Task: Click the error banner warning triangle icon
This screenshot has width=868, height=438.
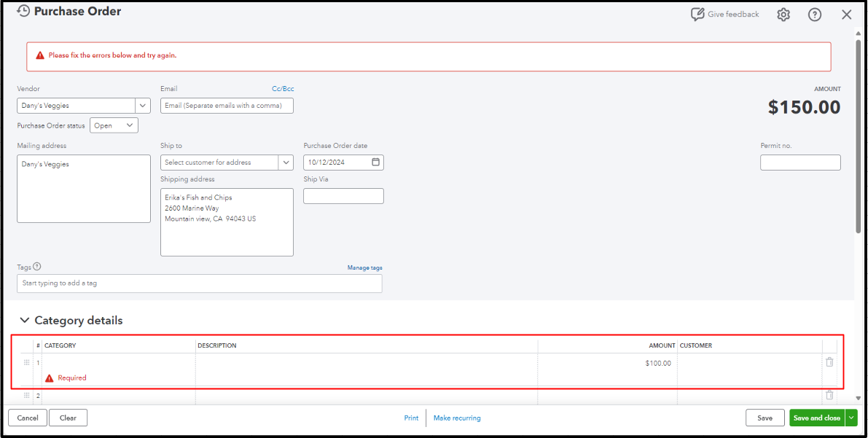Action: tap(40, 56)
